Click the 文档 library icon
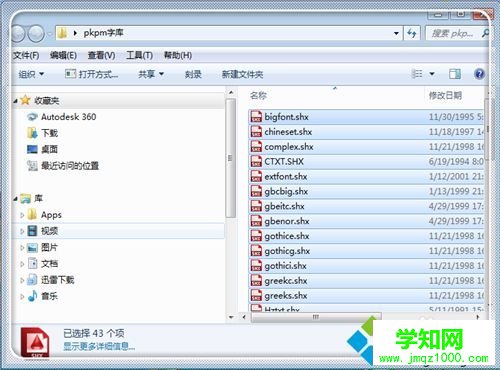The width and height of the screenshot is (500, 370). point(32,263)
